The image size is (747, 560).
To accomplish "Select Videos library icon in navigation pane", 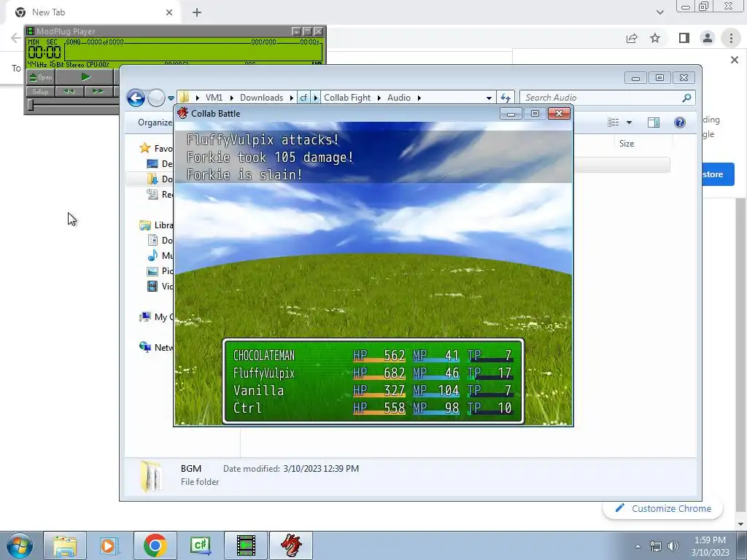I will [x=152, y=286].
